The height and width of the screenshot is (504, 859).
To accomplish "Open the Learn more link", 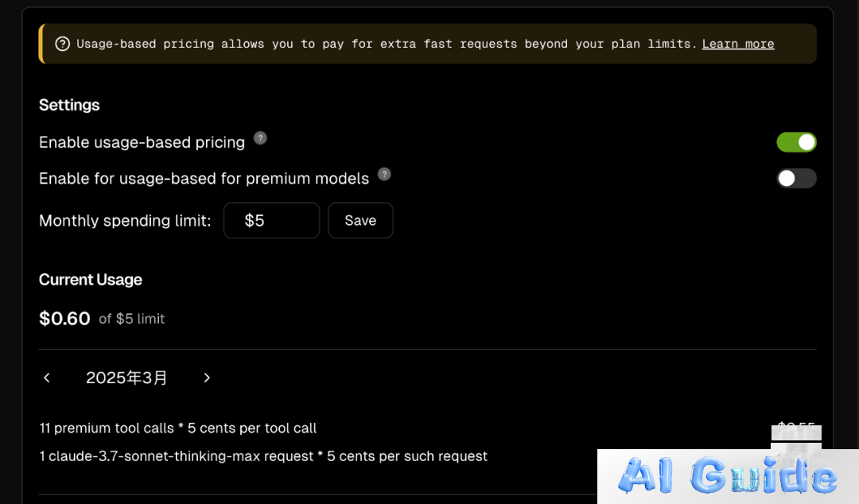I will tap(738, 44).
